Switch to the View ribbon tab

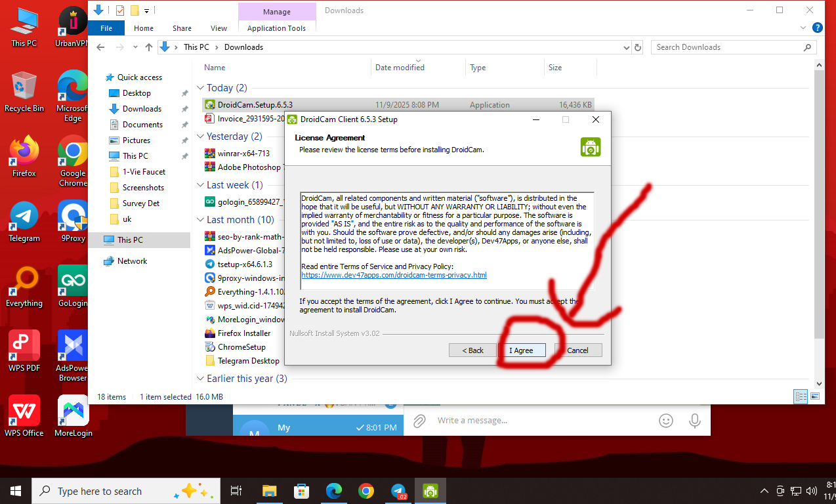pos(219,28)
